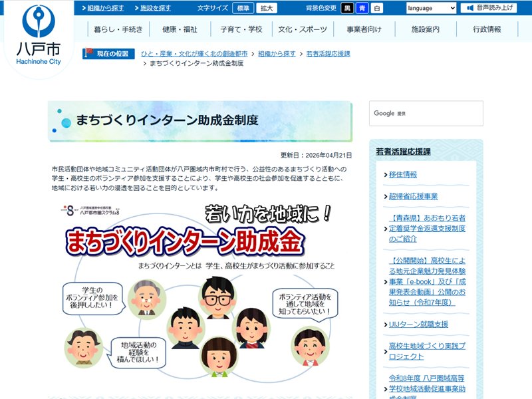Click the chevron icon beside 超帰省応援事業
The height and width of the screenshot is (399, 532).
pos(386,197)
